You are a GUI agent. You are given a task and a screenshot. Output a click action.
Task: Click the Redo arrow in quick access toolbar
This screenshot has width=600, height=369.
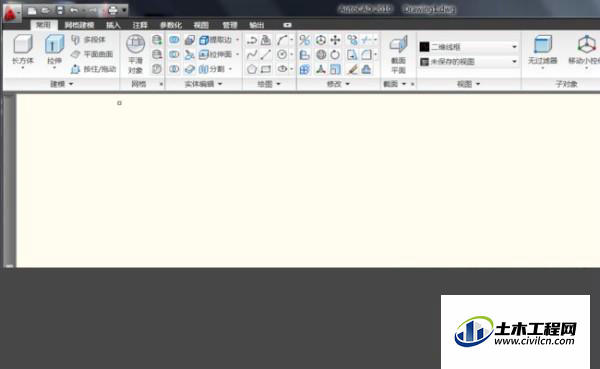92,10
